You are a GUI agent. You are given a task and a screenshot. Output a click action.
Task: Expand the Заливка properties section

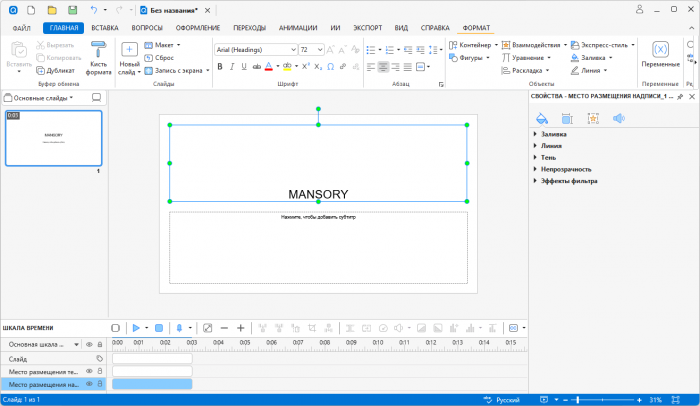point(536,134)
